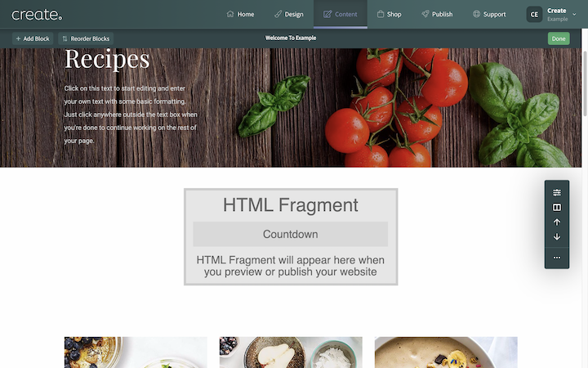Click the Add Block button
588x368 pixels.
[x=33, y=38]
